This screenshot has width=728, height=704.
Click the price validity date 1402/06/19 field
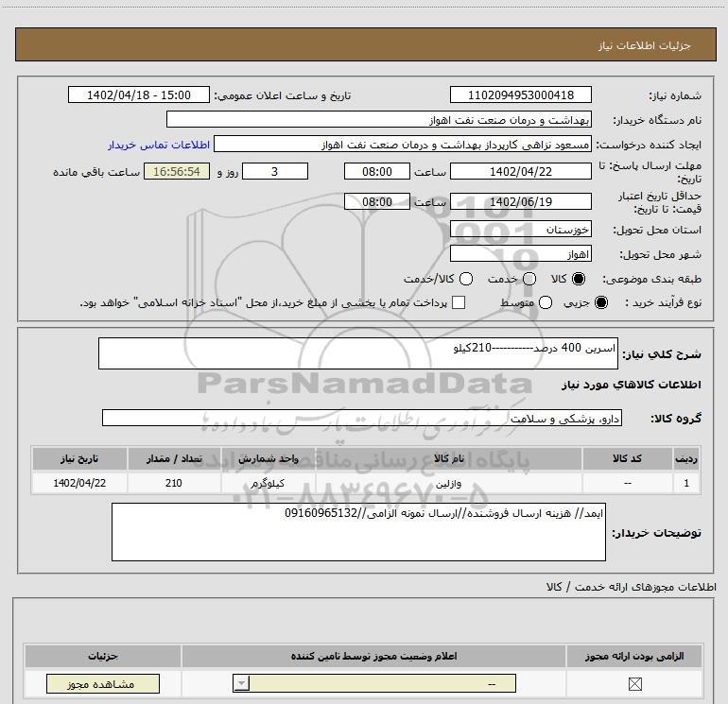coord(520,201)
